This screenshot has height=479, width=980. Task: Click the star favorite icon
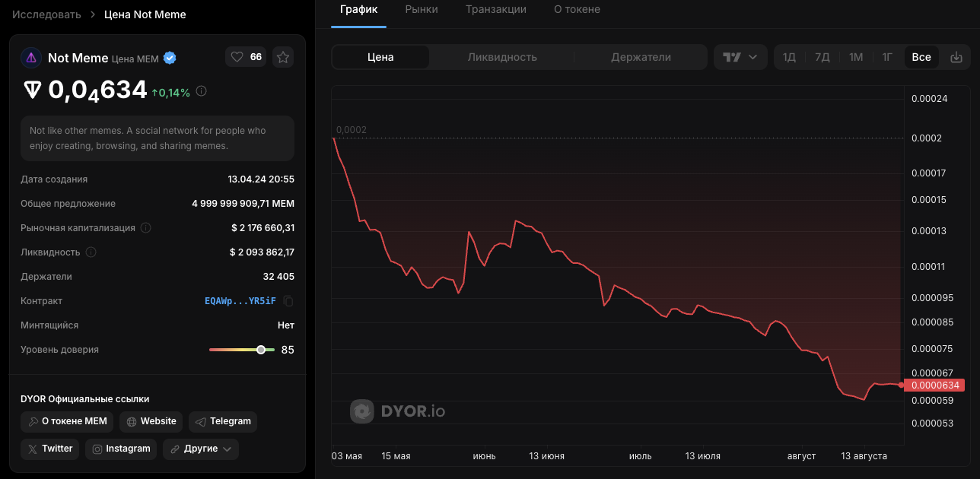[283, 57]
